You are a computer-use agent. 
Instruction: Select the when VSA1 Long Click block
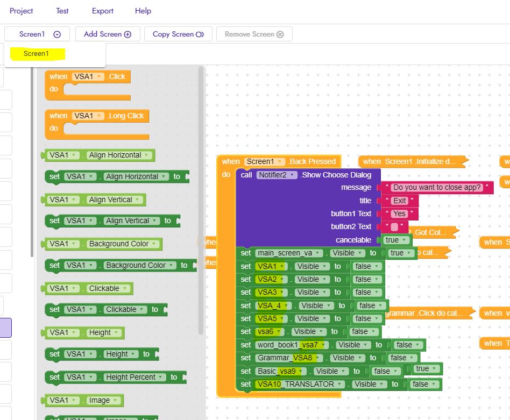tap(58, 116)
